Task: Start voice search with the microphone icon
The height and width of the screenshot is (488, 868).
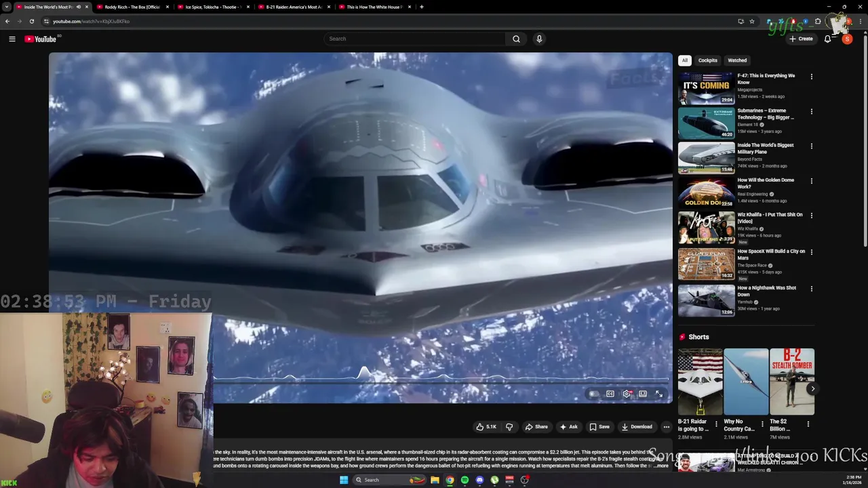Action: tap(539, 39)
